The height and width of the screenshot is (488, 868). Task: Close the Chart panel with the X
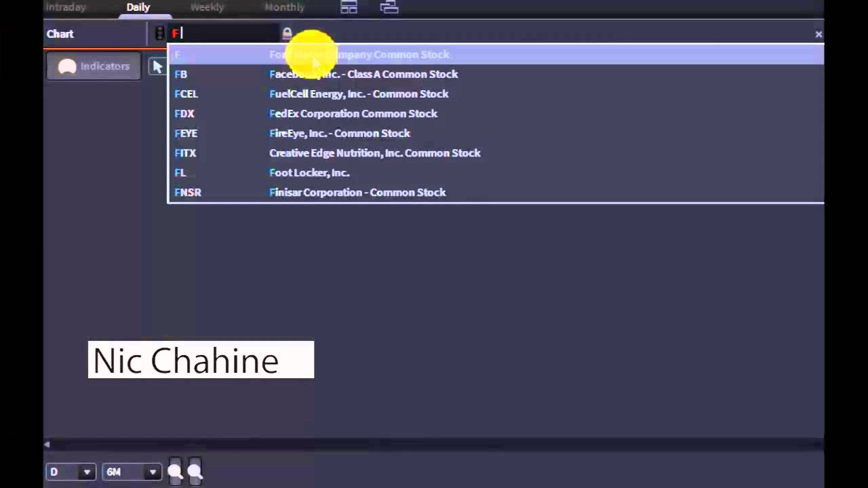point(818,34)
